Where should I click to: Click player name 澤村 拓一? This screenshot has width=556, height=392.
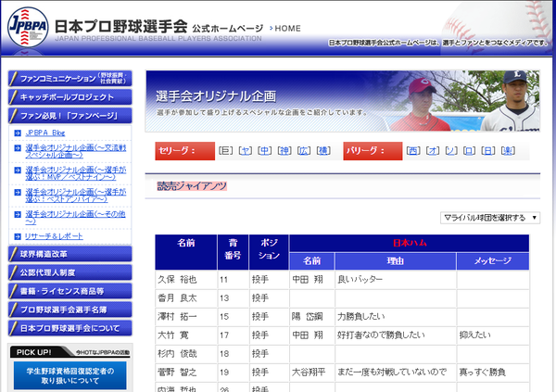(x=177, y=316)
